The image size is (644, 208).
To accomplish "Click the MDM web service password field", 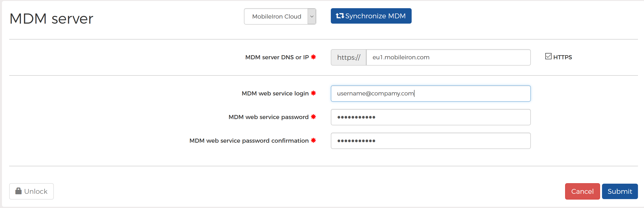I will tap(430, 117).
